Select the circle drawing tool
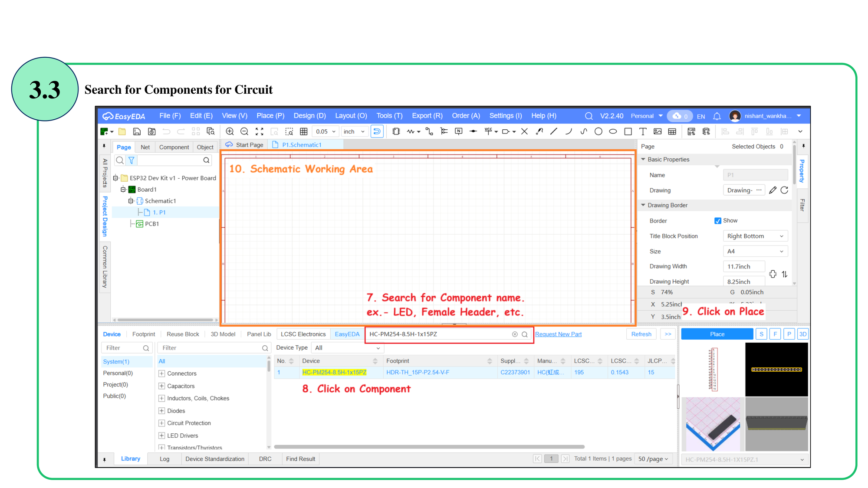 click(598, 131)
